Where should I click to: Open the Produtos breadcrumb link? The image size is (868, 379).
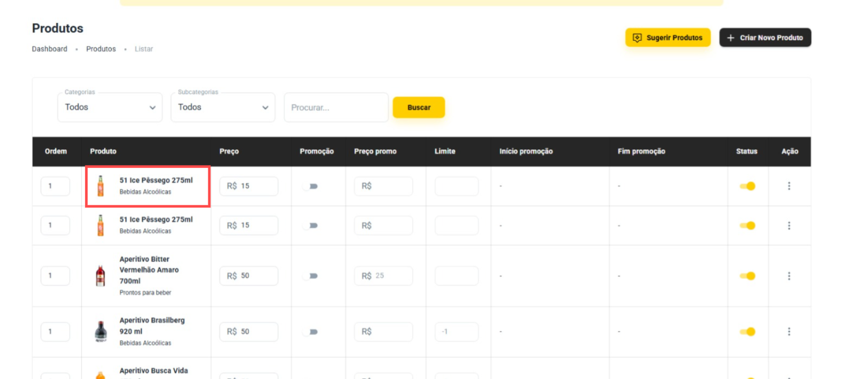pyautogui.click(x=101, y=49)
